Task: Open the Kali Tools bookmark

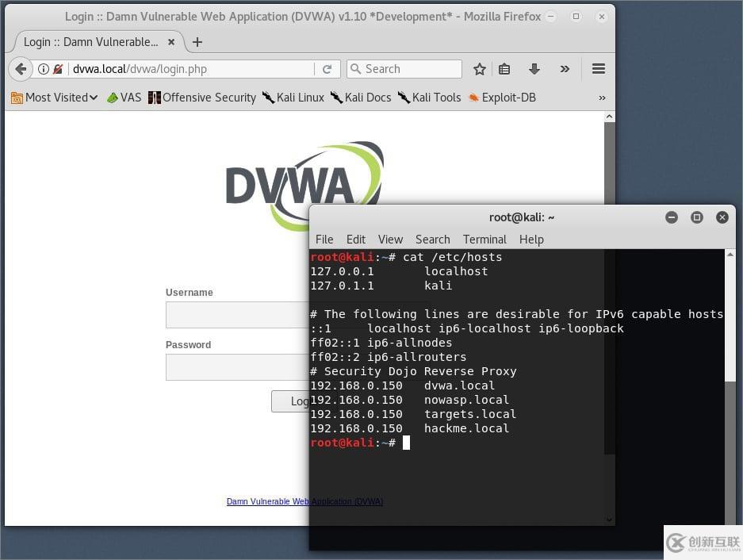Action: coord(429,98)
